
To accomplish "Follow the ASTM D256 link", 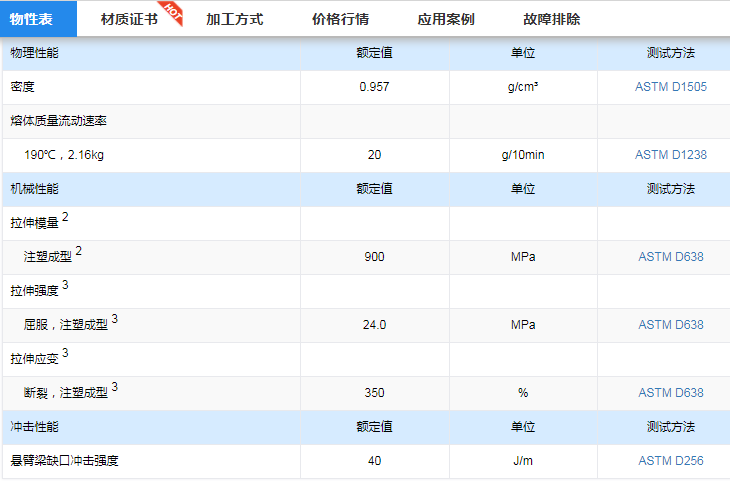I will click(670, 461).
